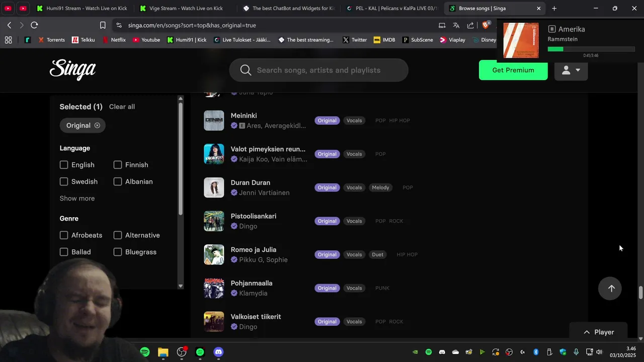Click the Windows Security tray icon
Image resolution: width=644 pixels, height=362 pixels.
pyautogui.click(x=562, y=352)
